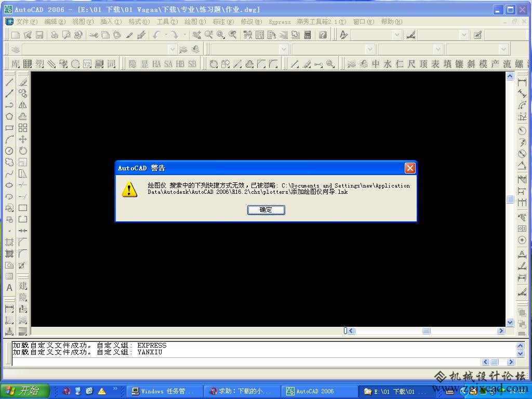Click the Cut (scissors) icon

click(94, 35)
